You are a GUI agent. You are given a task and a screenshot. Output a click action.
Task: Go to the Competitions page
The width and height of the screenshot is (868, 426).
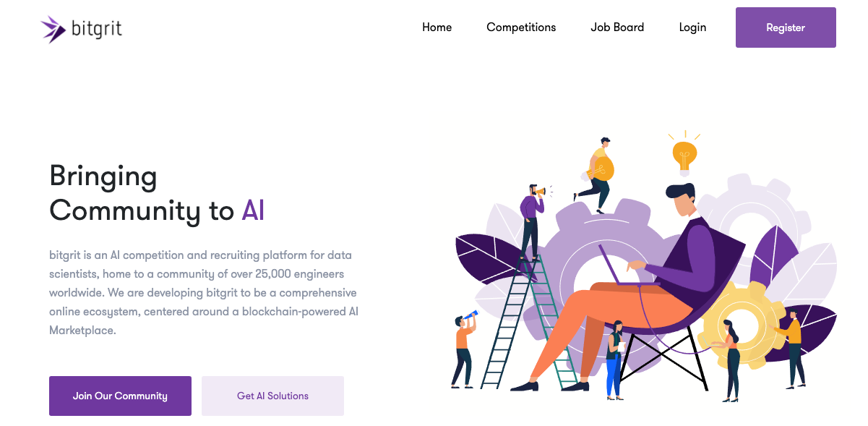point(521,27)
